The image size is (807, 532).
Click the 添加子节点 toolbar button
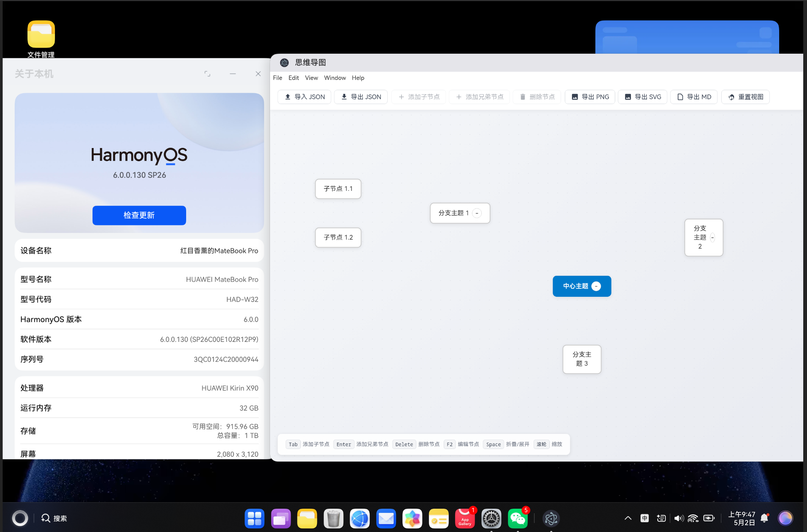click(419, 97)
